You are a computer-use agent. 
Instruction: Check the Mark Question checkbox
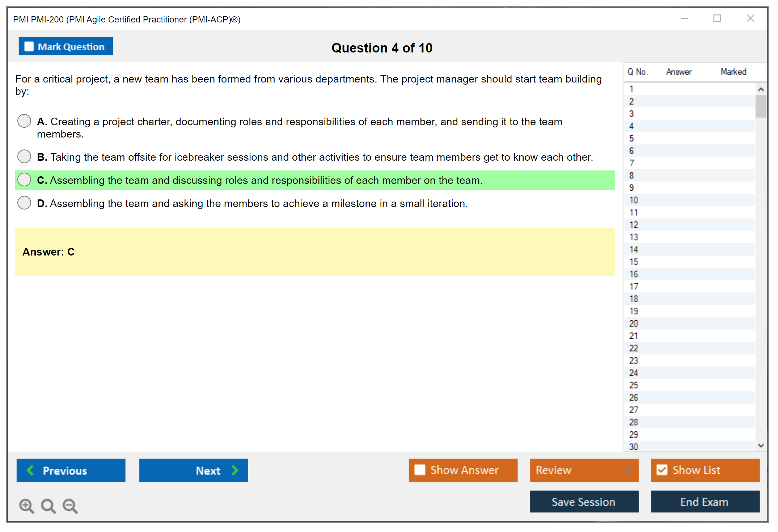29,46
